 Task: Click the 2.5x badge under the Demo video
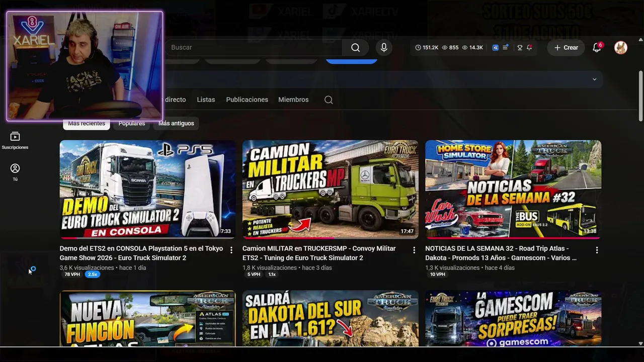click(93, 275)
